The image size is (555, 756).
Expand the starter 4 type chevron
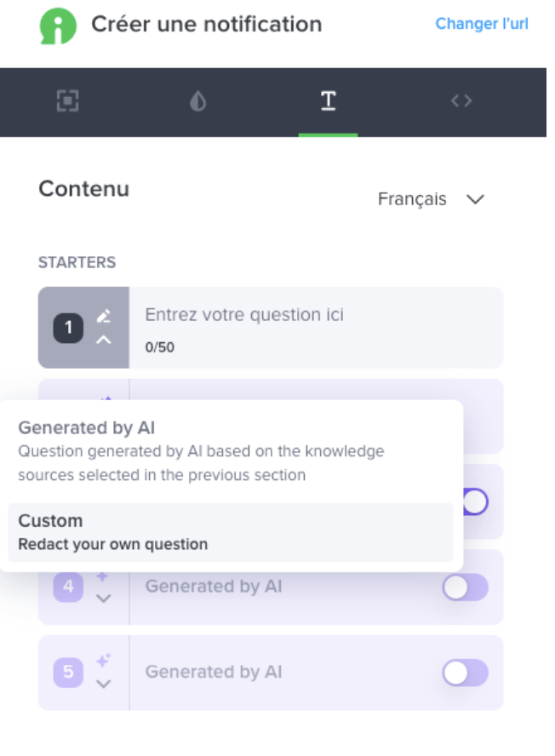click(x=104, y=598)
